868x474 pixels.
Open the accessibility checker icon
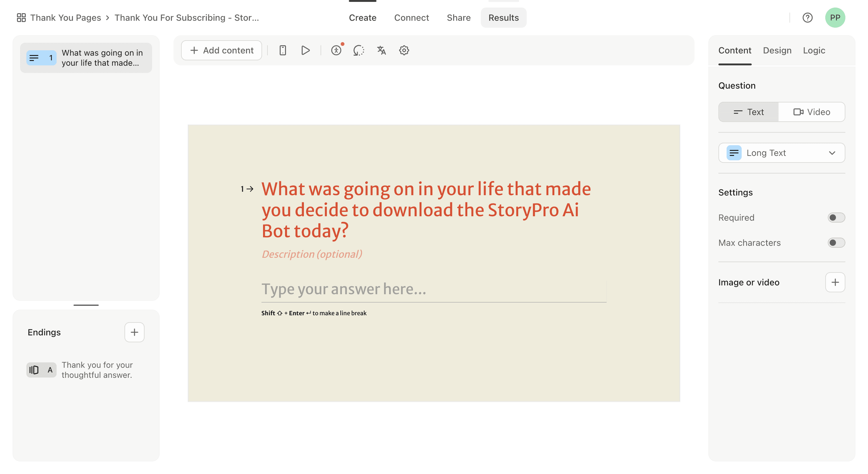point(336,50)
